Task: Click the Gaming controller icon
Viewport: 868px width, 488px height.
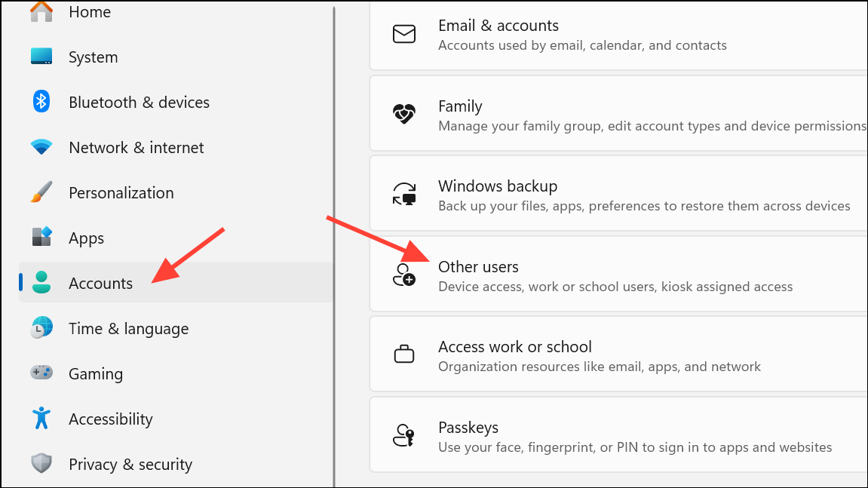Action: point(41,373)
